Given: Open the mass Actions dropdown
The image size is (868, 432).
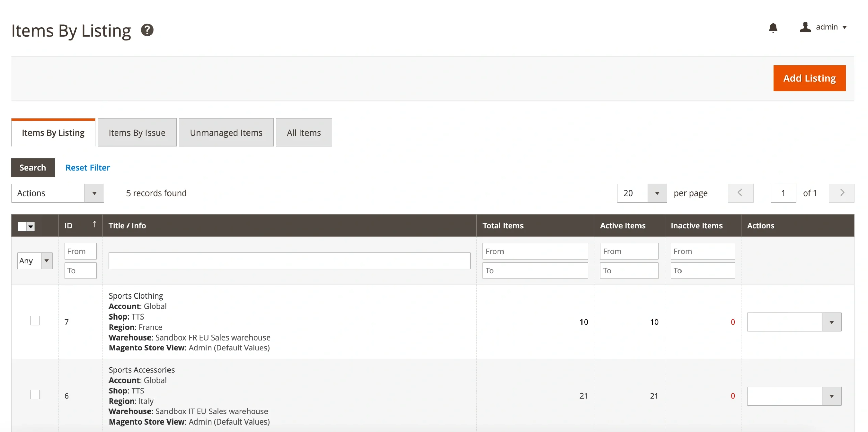Looking at the screenshot, I should 57,193.
